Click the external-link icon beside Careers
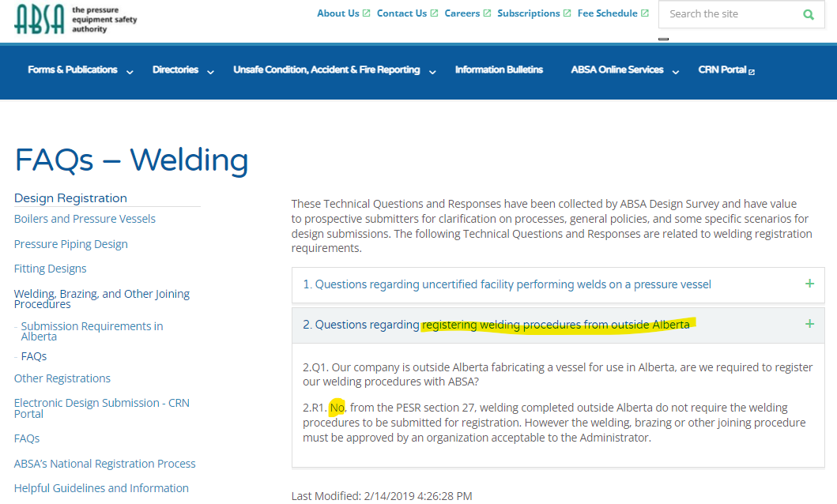837x504 pixels. [x=487, y=13]
